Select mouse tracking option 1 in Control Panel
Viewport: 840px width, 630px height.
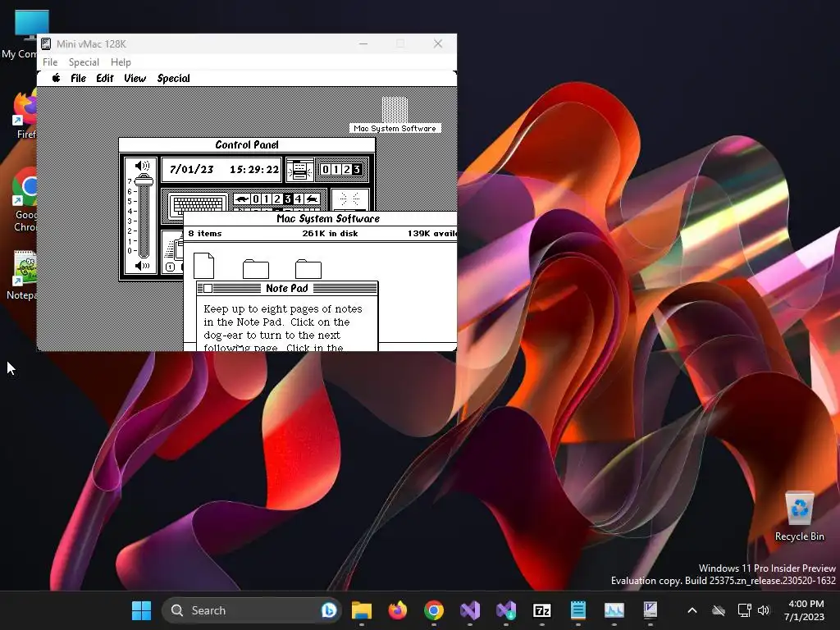click(171, 267)
